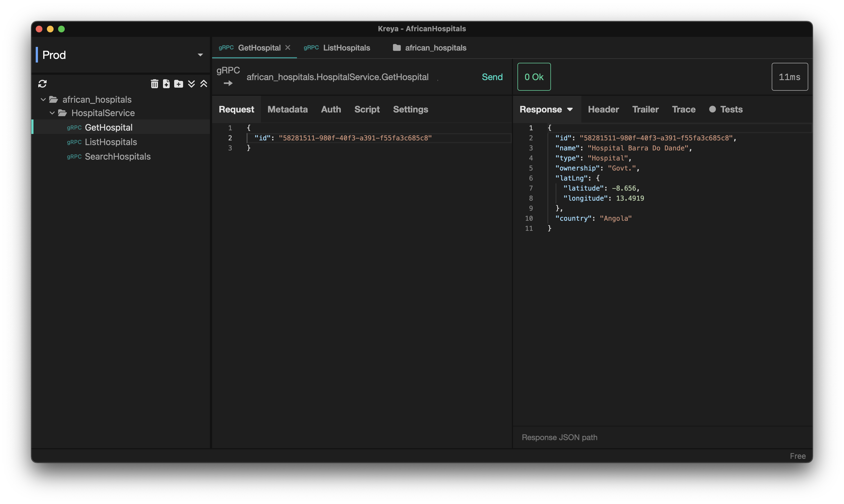Click the longitude value 13.4919
844x504 pixels.
(630, 198)
